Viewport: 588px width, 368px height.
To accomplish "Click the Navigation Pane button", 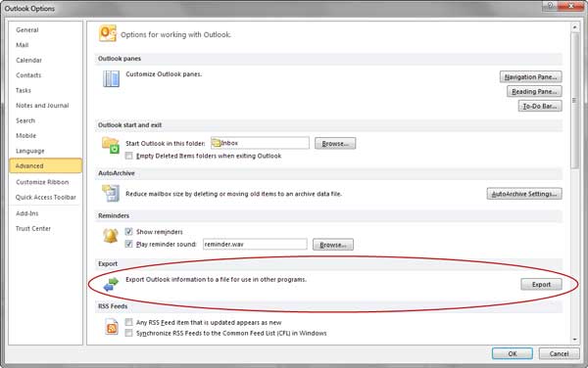I will [x=530, y=76].
